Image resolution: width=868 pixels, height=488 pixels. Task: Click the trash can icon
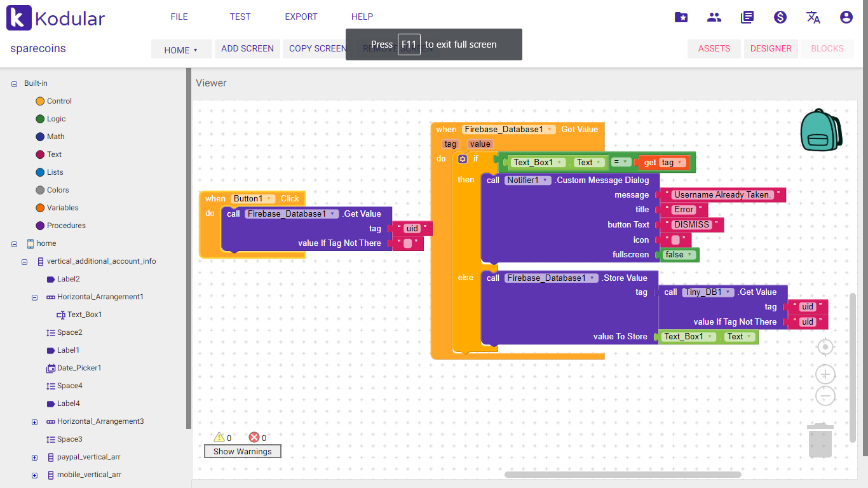coord(820,440)
